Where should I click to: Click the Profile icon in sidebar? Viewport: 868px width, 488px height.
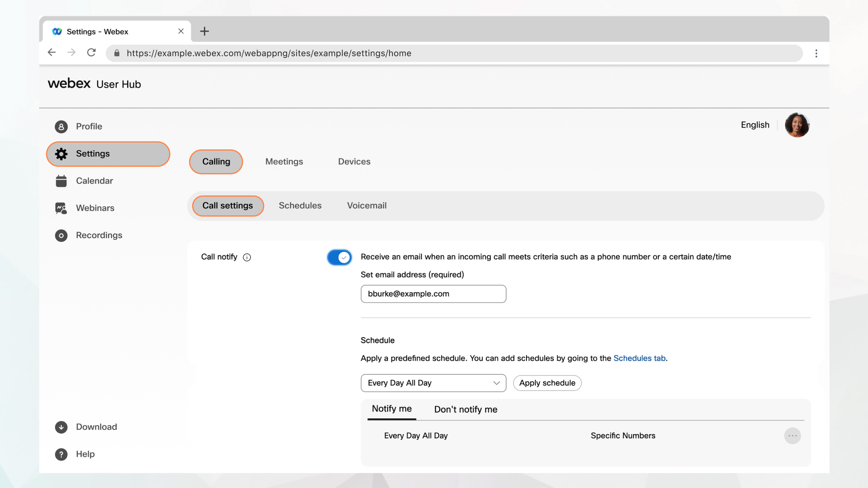point(61,126)
